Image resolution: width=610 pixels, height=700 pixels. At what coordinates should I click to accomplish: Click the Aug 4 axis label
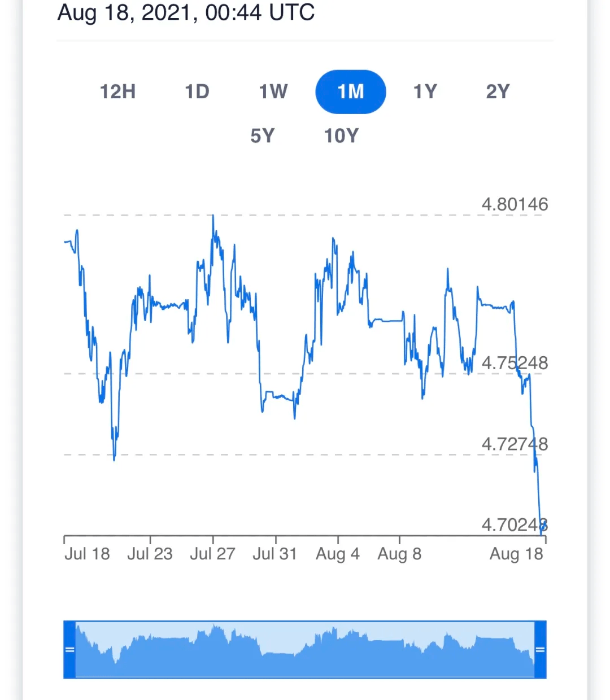click(x=337, y=554)
